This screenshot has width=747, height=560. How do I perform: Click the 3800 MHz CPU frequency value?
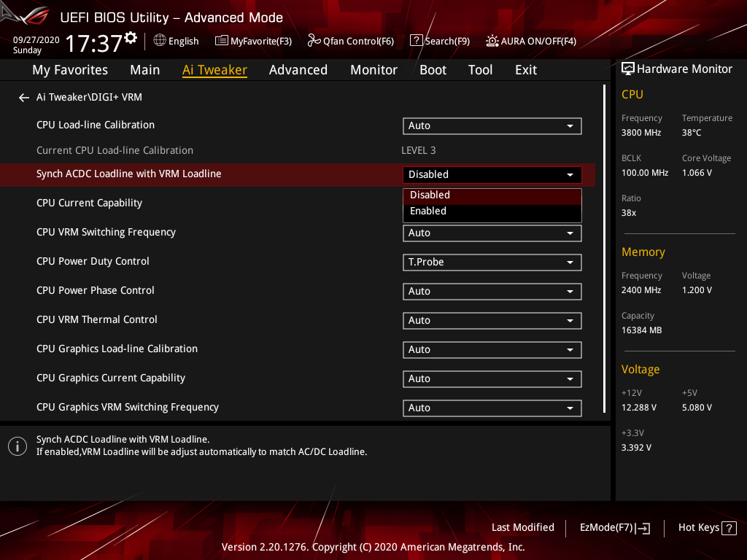[641, 133]
